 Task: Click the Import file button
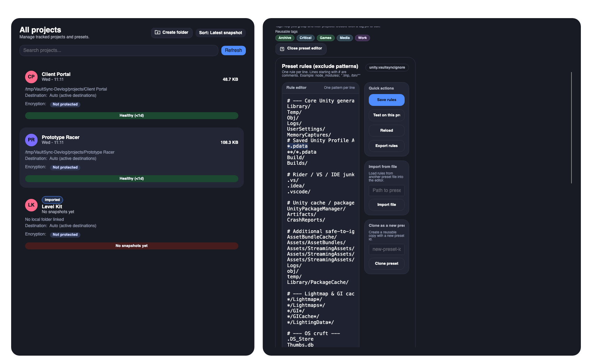[x=387, y=205]
